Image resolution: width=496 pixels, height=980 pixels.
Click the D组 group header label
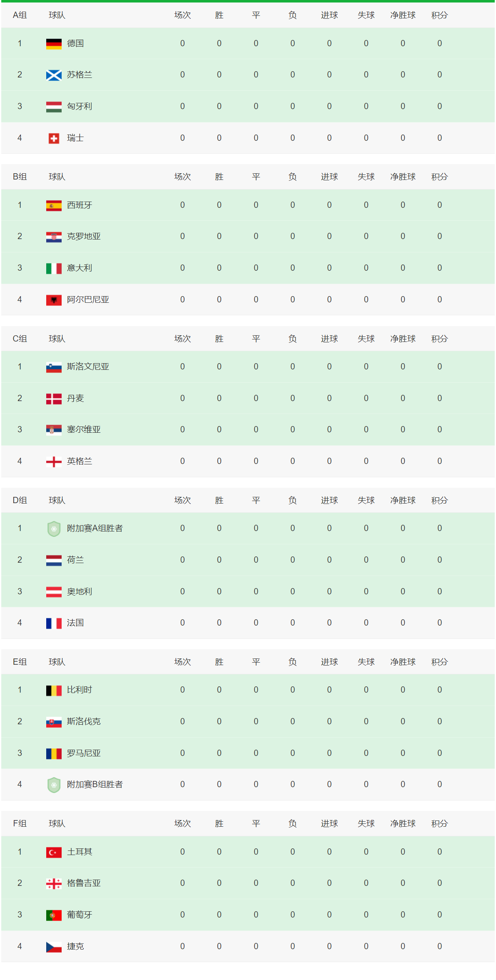(x=20, y=501)
